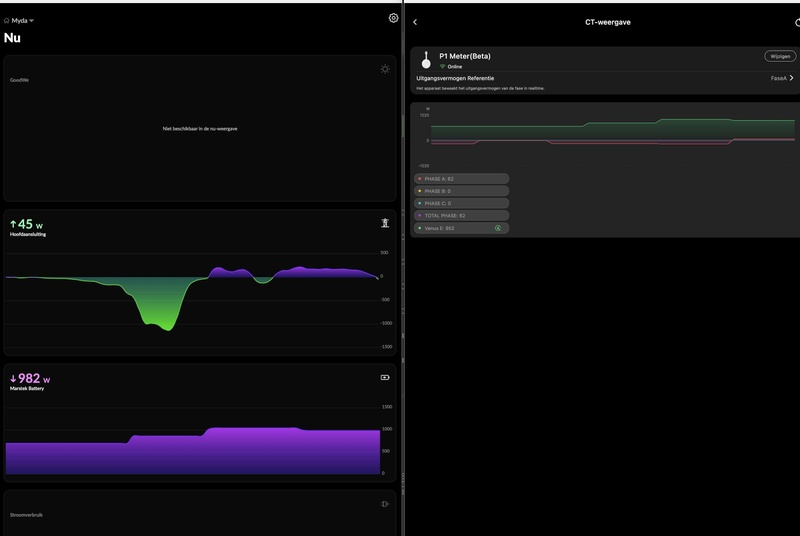Click the Wijzigen button
Viewport: 800px width, 536px height.
coord(780,56)
